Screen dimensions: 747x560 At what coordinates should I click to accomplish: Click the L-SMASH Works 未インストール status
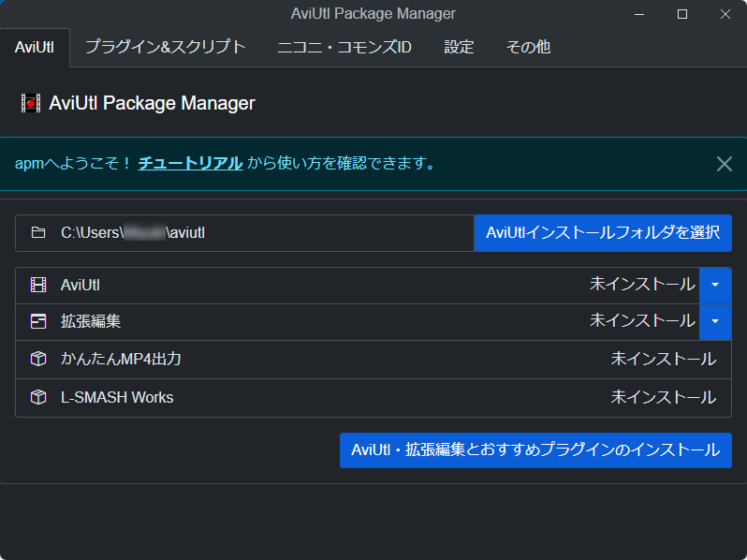(663, 397)
